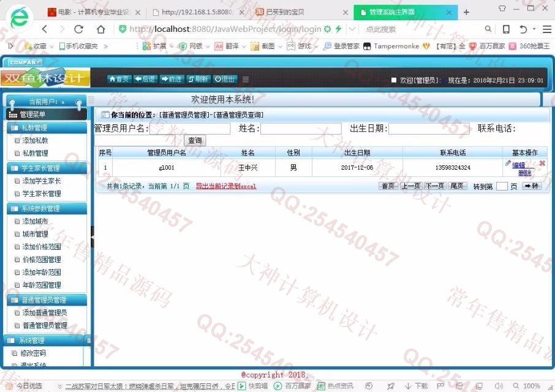Click the 下一页 pagination button
This screenshot has height=392, width=555.
435,186
